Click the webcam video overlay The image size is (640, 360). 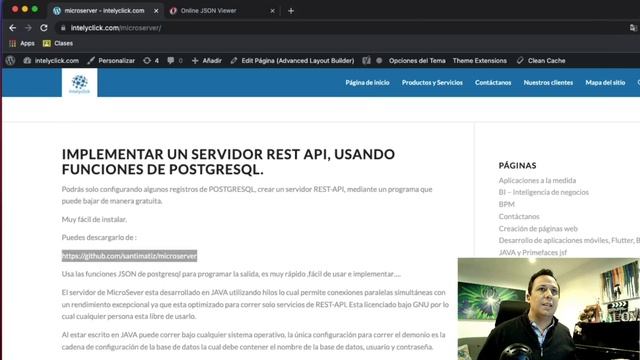(549, 309)
